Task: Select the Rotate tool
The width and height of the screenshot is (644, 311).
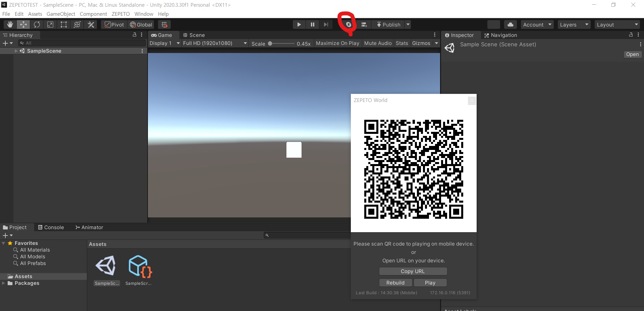Action: (x=37, y=24)
